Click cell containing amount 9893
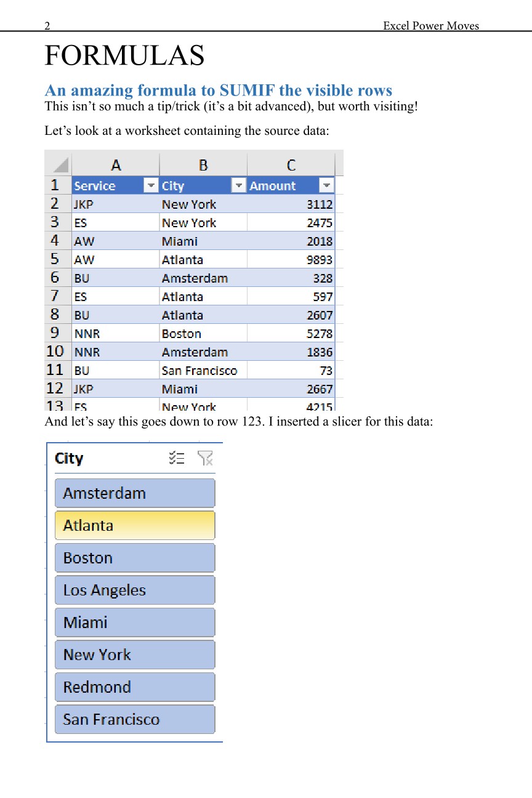This screenshot has height=798, width=532. [x=291, y=259]
